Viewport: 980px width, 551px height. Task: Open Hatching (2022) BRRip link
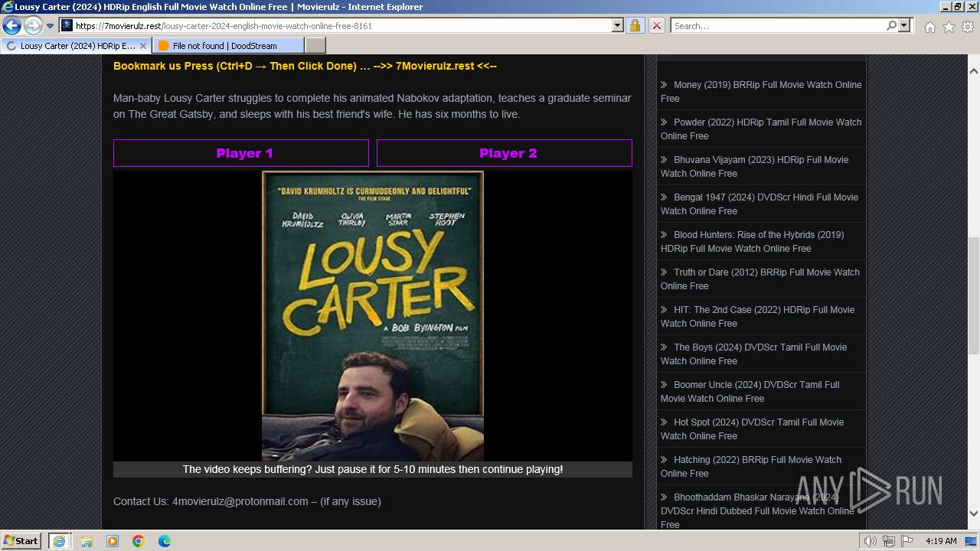point(751,466)
